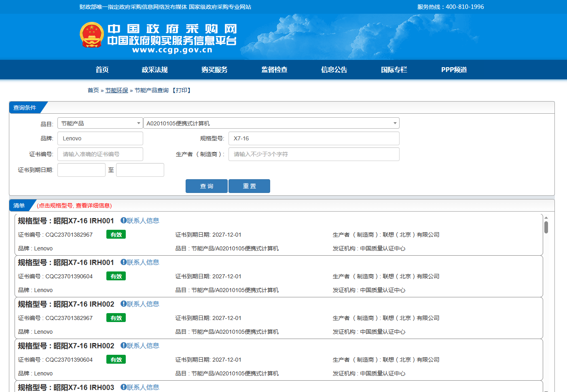567x392 pixels.
Task: Focus the 规格型号 field containing X7-16
Action: coord(314,138)
